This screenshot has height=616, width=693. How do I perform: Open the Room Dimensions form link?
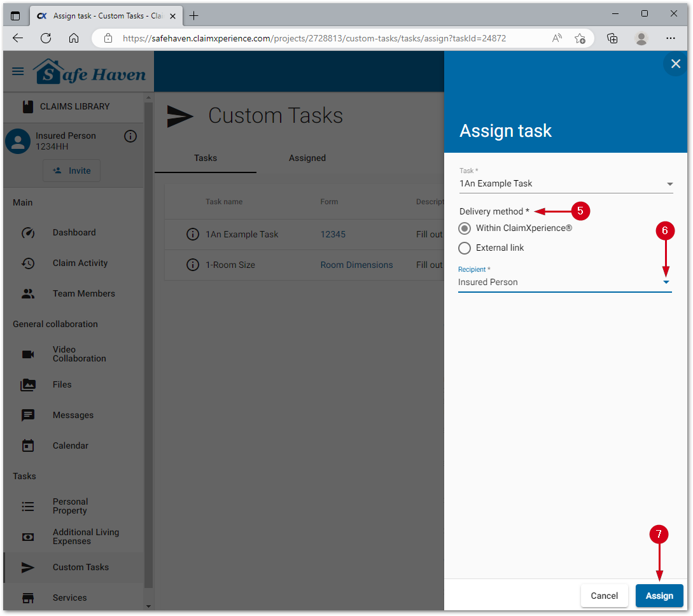[356, 265]
